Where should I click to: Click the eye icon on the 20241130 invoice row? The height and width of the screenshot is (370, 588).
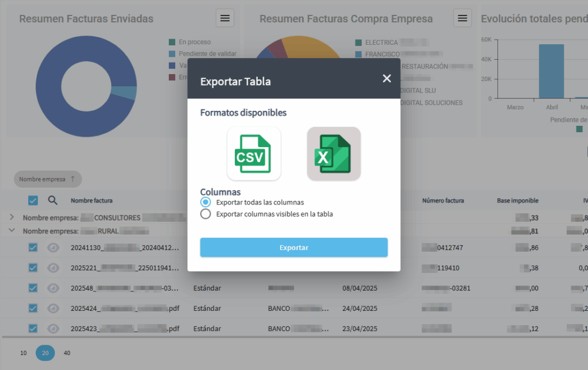tap(53, 248)
